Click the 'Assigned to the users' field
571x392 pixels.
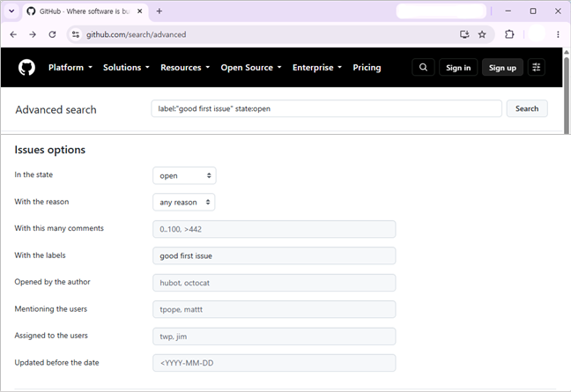[274, 337]
